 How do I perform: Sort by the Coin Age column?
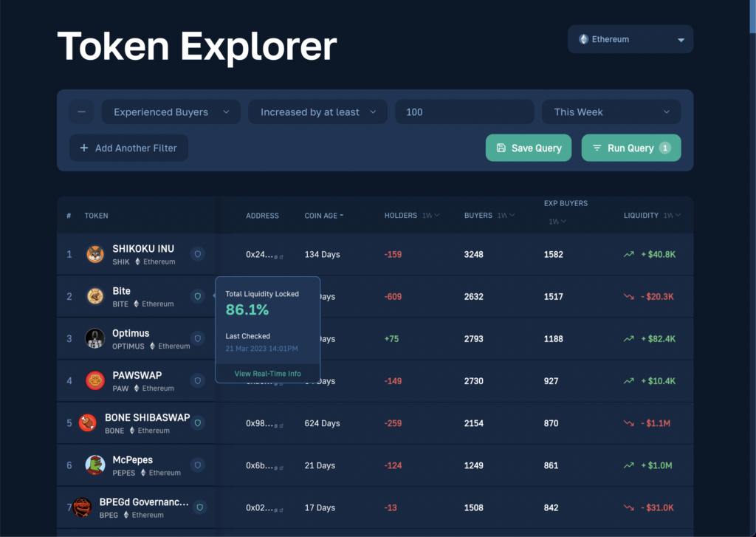(323, 216)
